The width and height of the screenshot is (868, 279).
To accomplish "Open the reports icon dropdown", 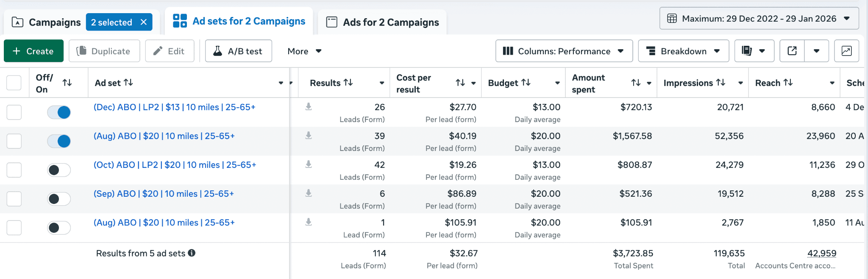I will (x=754, y=51).
